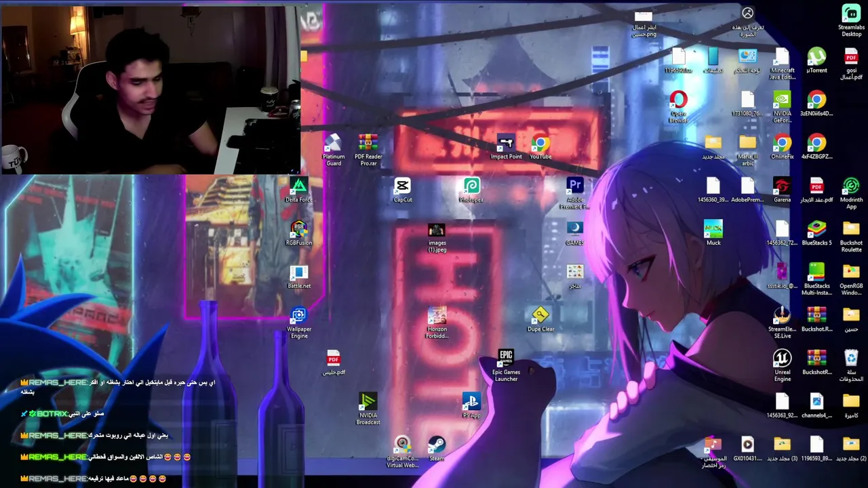Select the 1731080_76 file icon
Viewport: 868px width, 488px height.
(x=747, y=104)
